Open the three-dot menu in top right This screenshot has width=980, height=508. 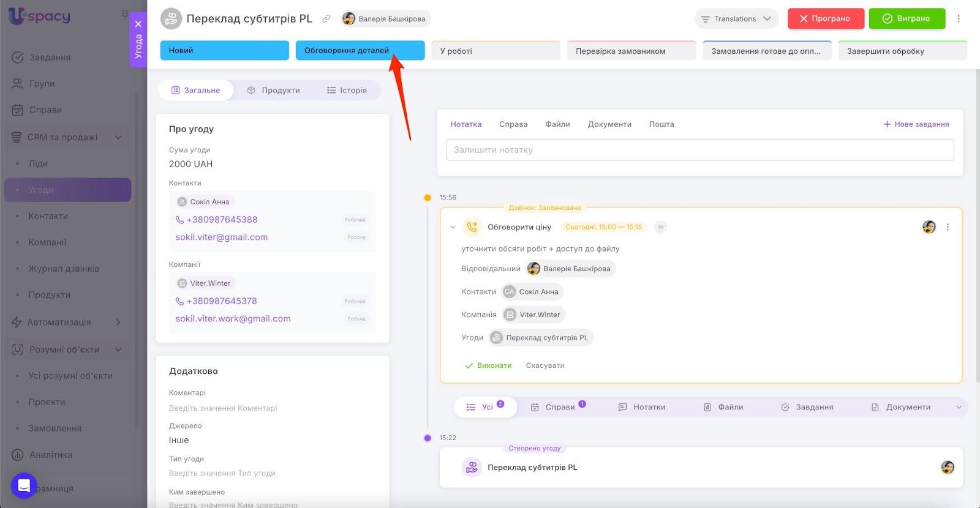tap(959, 19)
